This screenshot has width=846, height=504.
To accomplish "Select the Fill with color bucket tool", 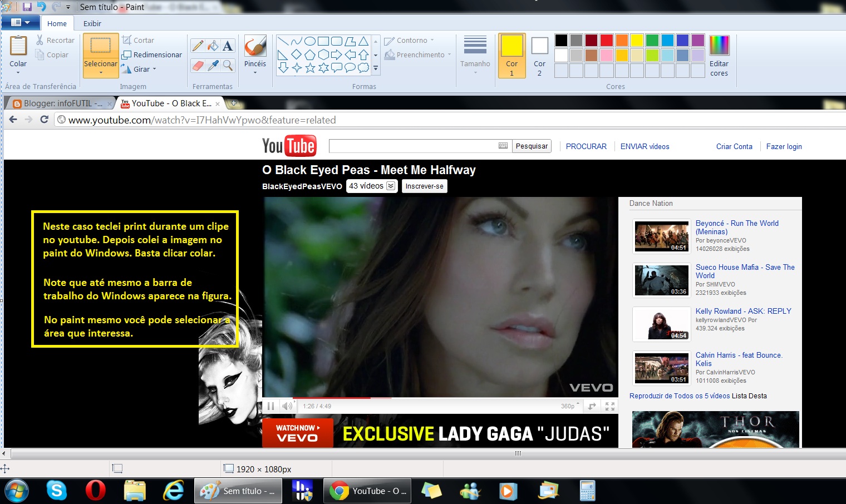I will tap(213, 46).
